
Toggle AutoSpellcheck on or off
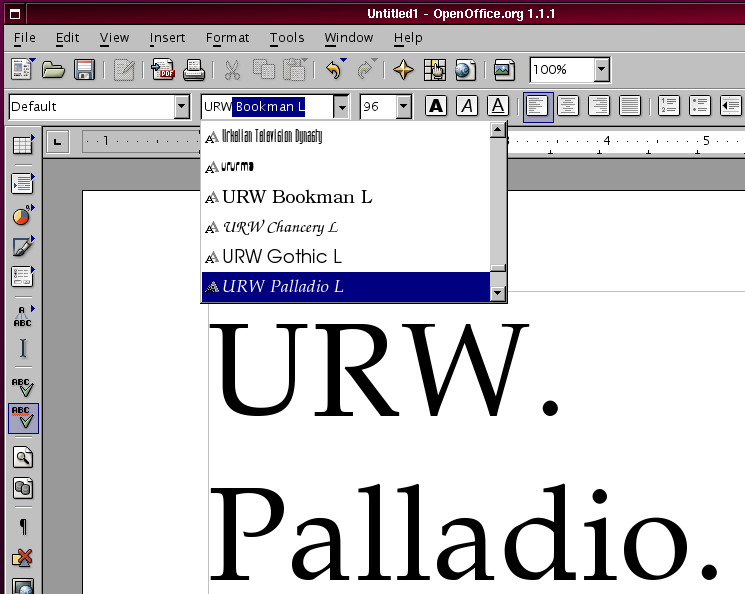(x=23, y=418)
